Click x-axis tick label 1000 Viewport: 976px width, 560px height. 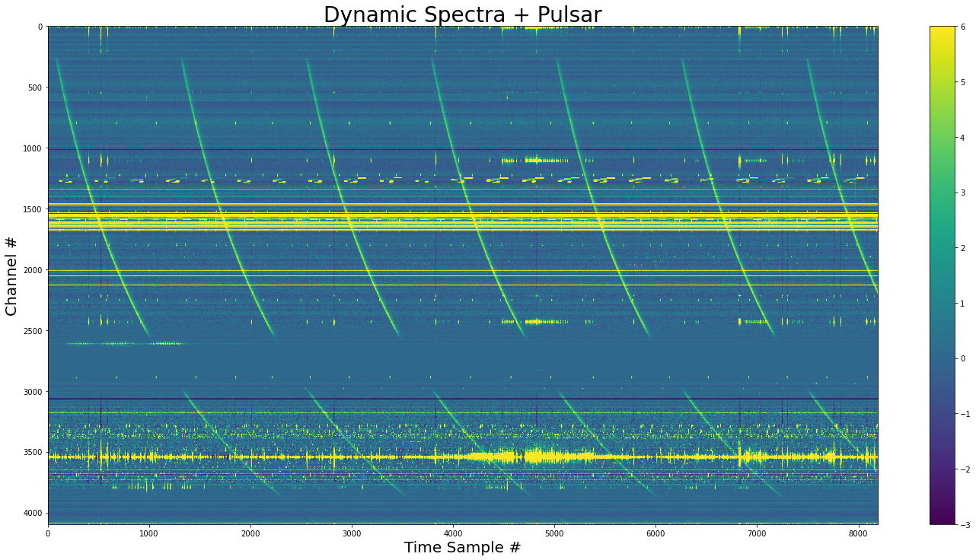[149, 533]
